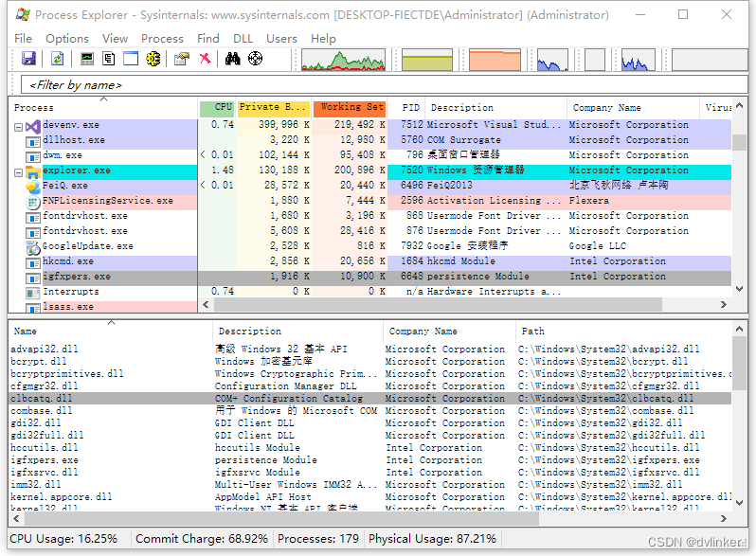Click Commit Charge in the status bar
The width and height of the screenshot is (756, 556).
point(202,539)
